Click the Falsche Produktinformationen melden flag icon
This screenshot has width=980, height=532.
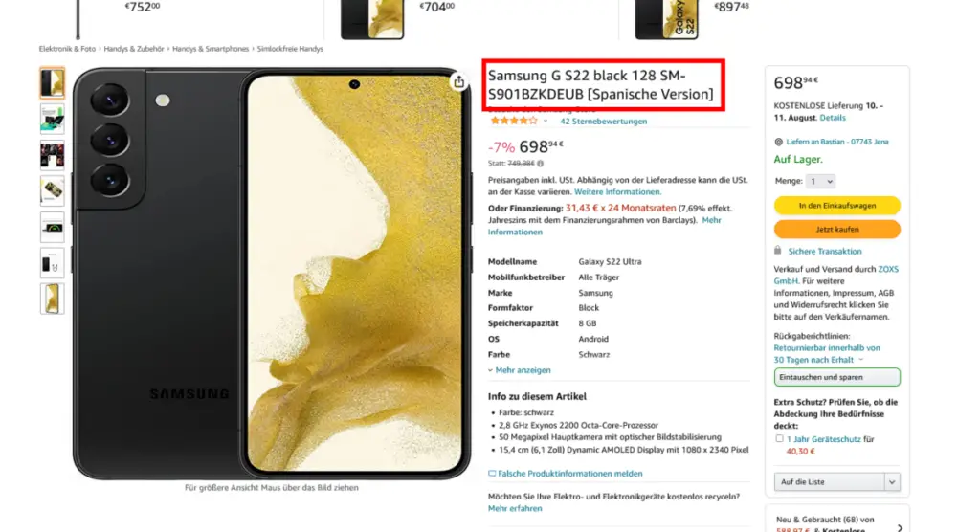coord(492,474)
